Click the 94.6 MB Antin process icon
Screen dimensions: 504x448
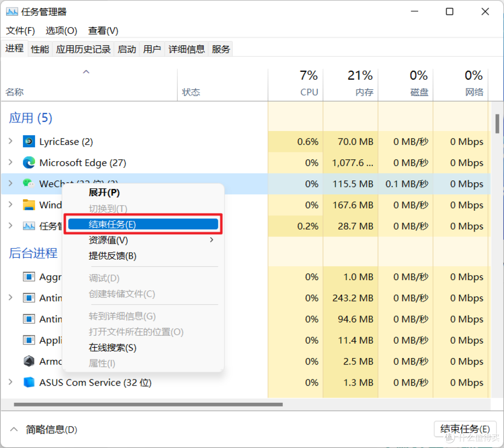click(29, 319)
